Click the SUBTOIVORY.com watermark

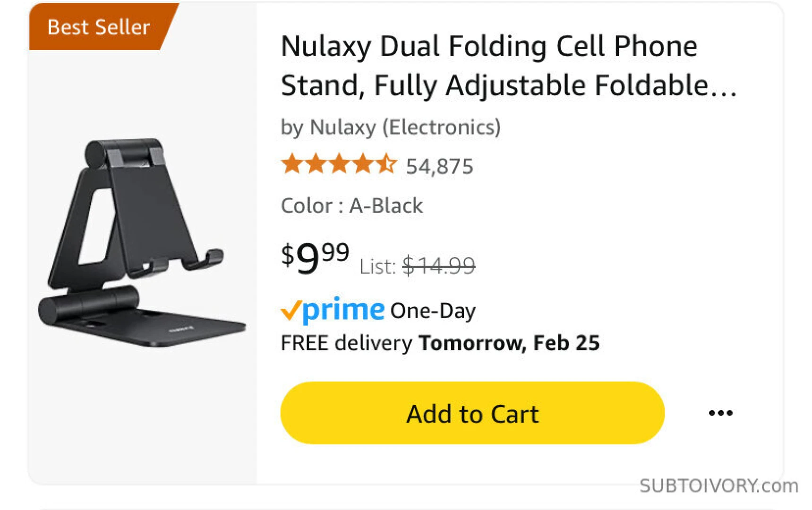tap(718, 486)
